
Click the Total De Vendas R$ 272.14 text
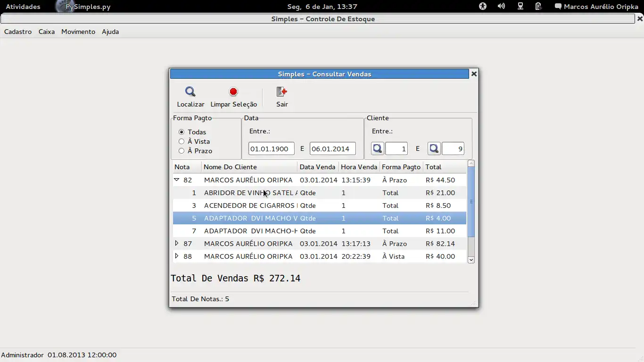(x=236, y=278)
